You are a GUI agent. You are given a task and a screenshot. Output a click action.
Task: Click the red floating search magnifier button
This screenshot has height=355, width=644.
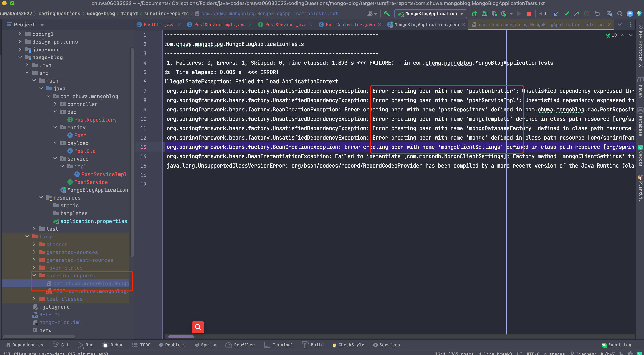tap(198, 327)
